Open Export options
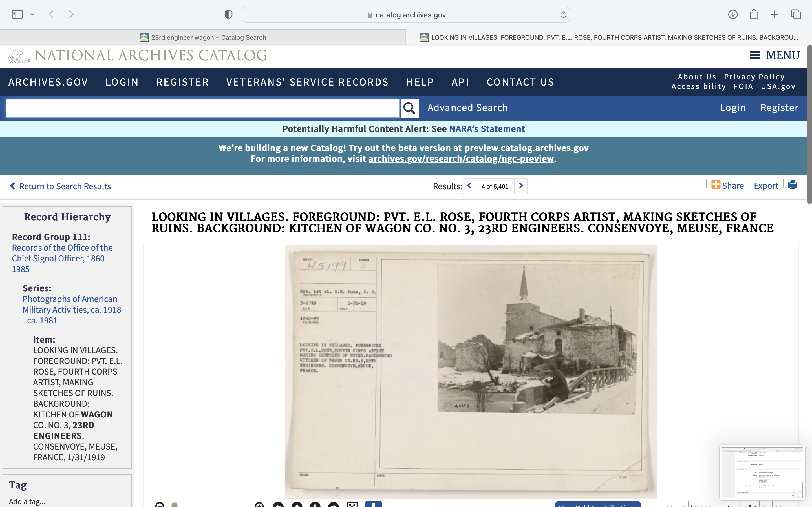 pyautogui.click(x=766, y=186)
